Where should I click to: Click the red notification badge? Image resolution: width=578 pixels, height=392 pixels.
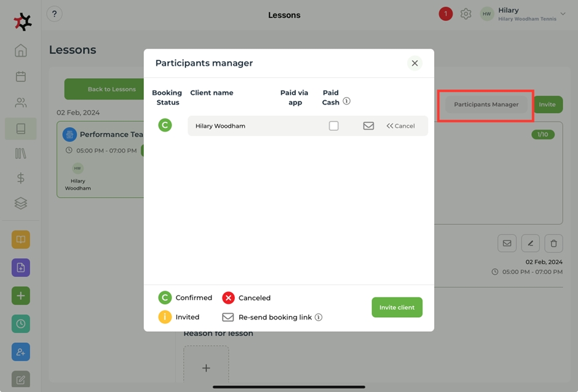click(445, 14)
